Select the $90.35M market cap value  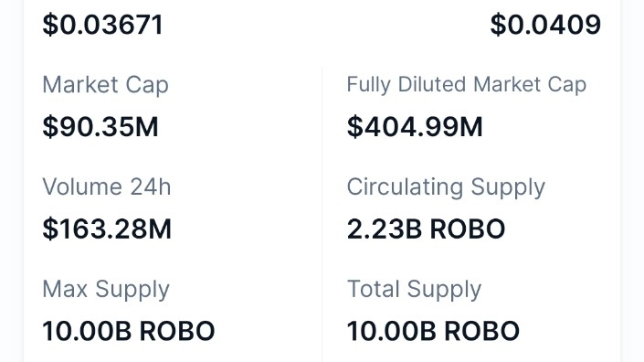coord(100,126)
